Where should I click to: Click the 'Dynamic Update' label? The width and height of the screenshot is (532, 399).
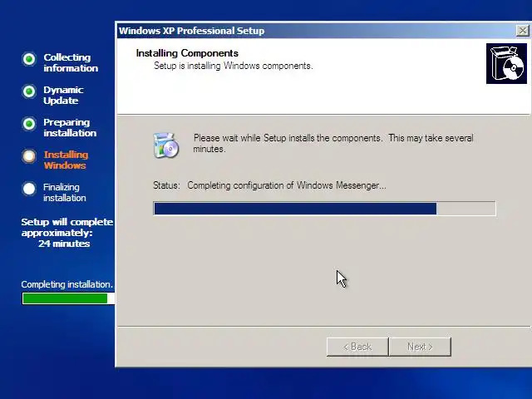(63, 95)
